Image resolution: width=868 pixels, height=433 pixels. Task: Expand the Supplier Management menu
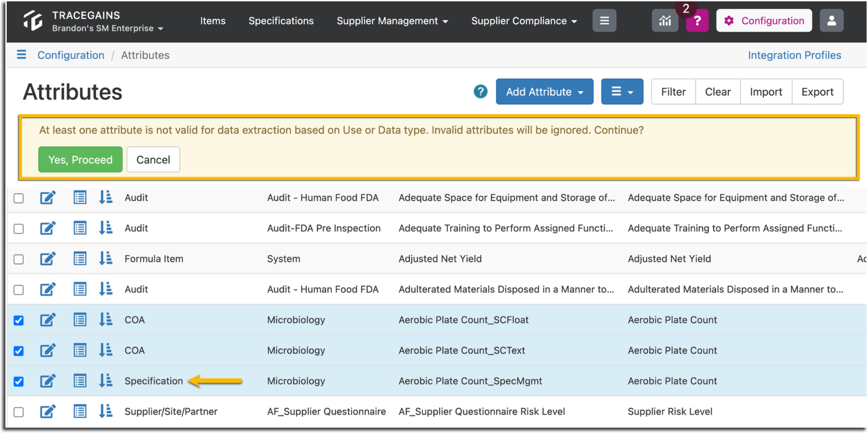click(392, 21)
